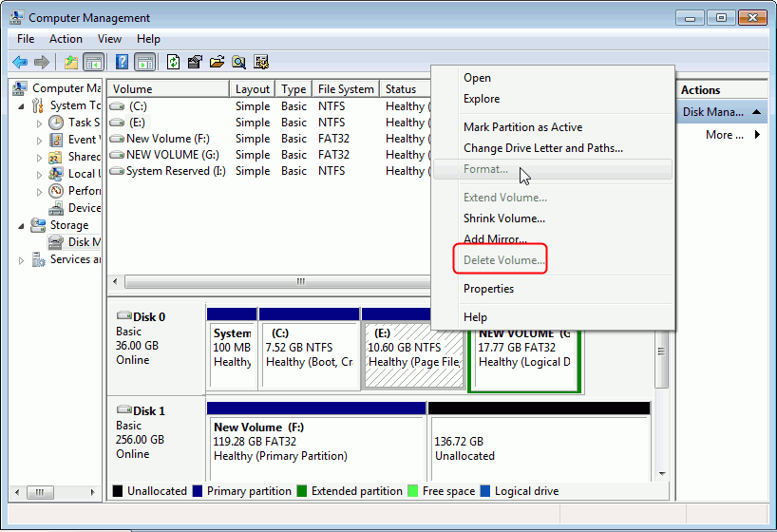
Task: Click the Forward arrow toolbar icon
Action: pos(42,62)
